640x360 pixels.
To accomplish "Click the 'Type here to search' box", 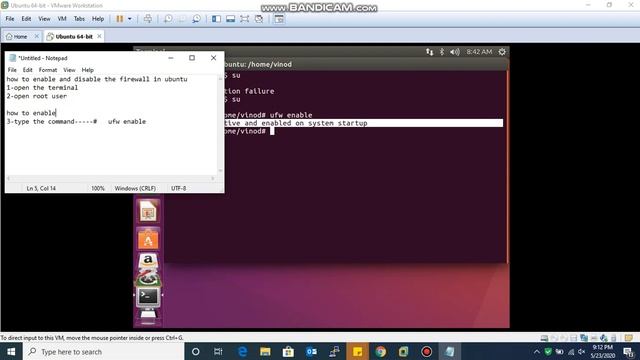I will [x=104, y=351].
